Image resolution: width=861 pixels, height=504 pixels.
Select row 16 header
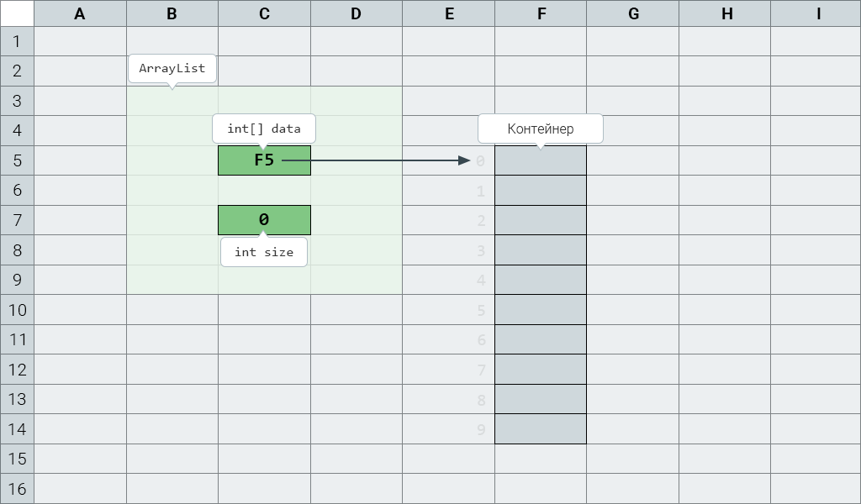[17, 489]
